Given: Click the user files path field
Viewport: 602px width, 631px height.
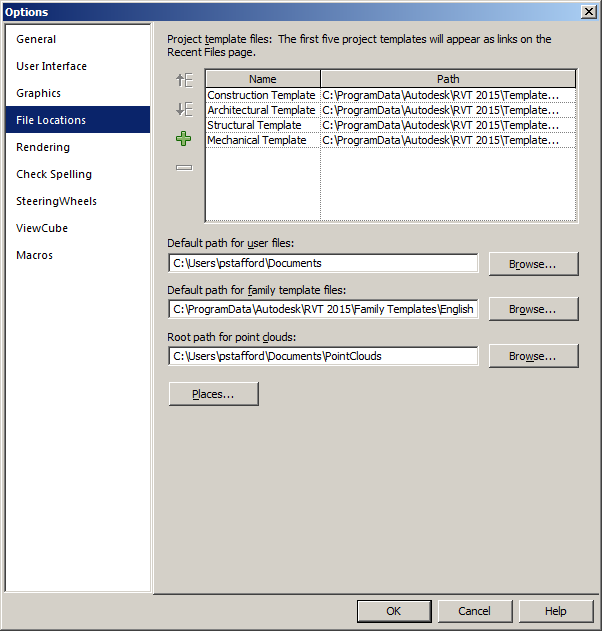Looking at the screenshot, I should click(x=323, y=264).
